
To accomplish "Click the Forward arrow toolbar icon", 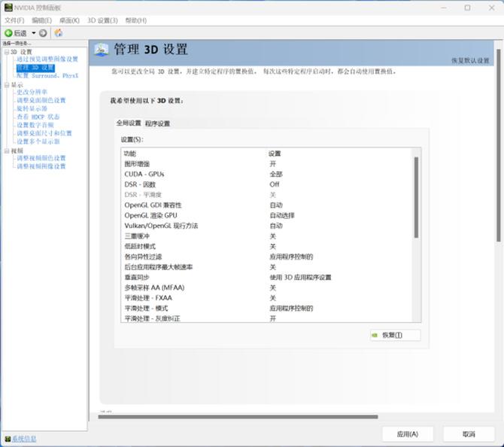I will [43, 33].
